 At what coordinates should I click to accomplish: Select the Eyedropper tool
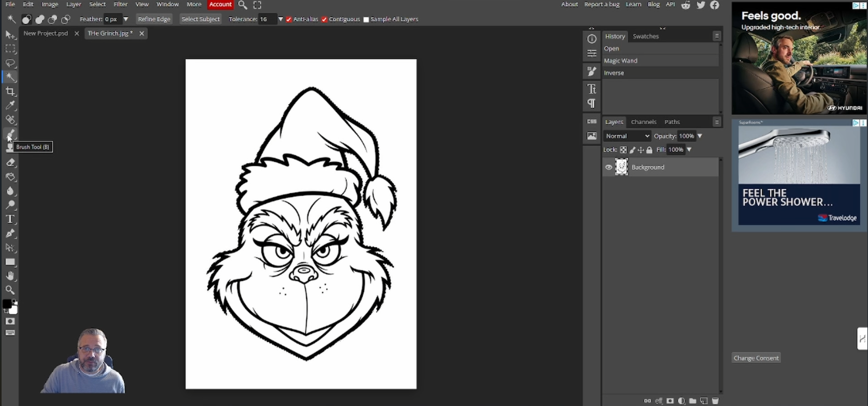click(10, 106)
